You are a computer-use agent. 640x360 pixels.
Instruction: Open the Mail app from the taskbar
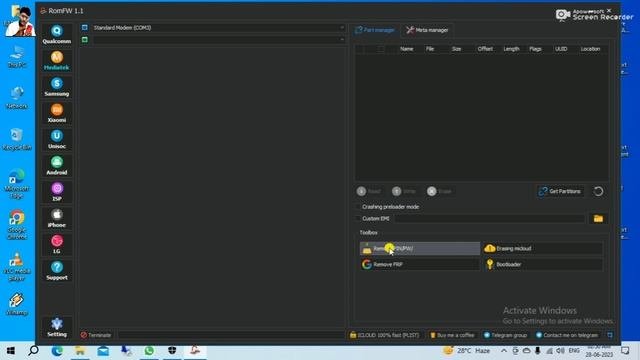click(x=103, y=351)
